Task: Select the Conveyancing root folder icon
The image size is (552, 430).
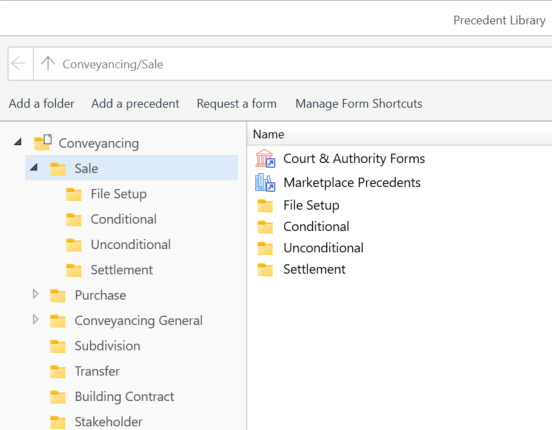Action: click(x=43, y=143)
